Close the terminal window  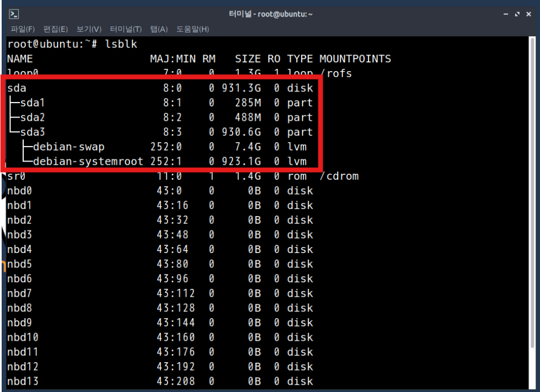(x=529, y=14)
